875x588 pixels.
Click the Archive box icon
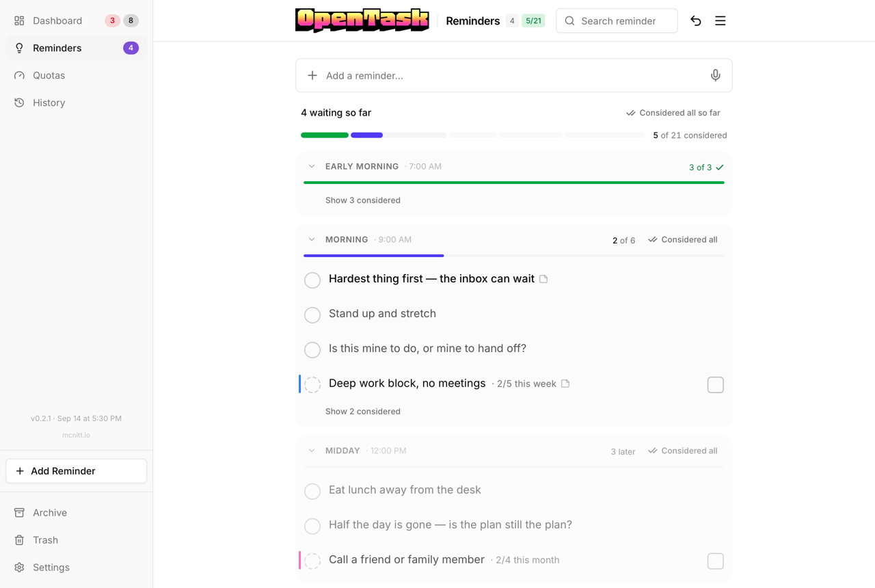19,513
